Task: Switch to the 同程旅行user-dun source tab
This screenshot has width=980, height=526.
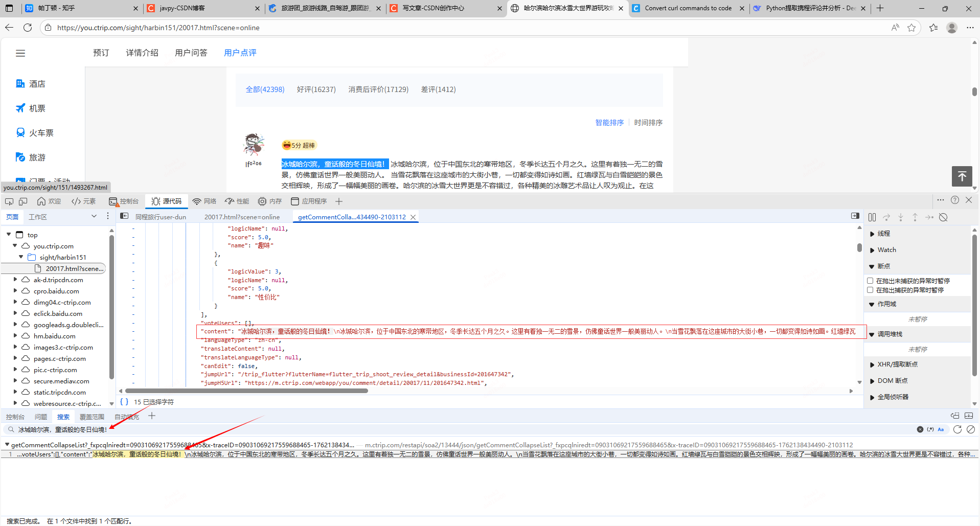Action: (x=161, y=217)
